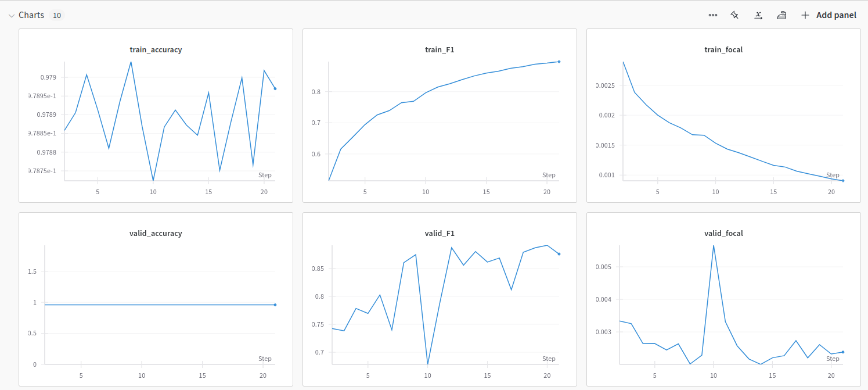868x390 pixels.
Task: Open the valid_accuracy chart panel
Action: 156,300
